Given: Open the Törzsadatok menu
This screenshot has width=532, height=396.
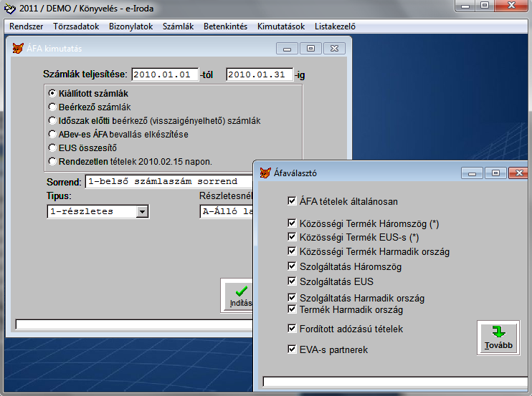Looking at the screenshot, I should [76, 26].
